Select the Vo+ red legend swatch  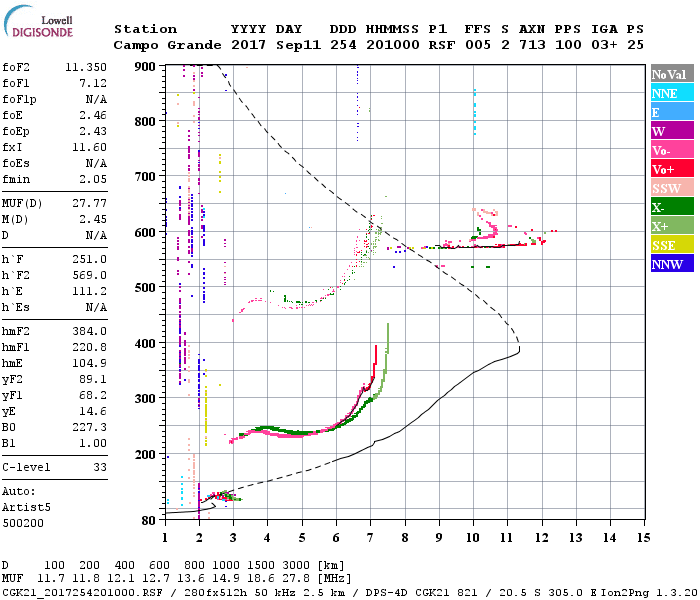(672, 169)
